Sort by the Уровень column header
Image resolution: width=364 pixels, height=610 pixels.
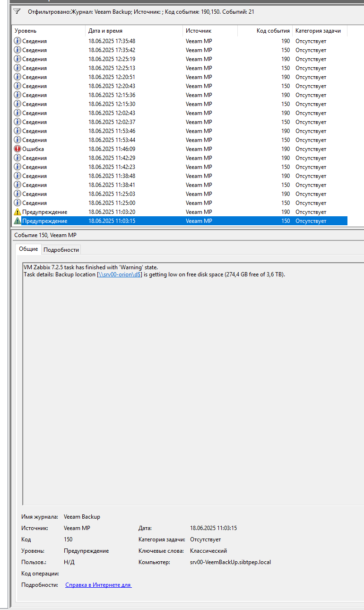tap(48, 31)
